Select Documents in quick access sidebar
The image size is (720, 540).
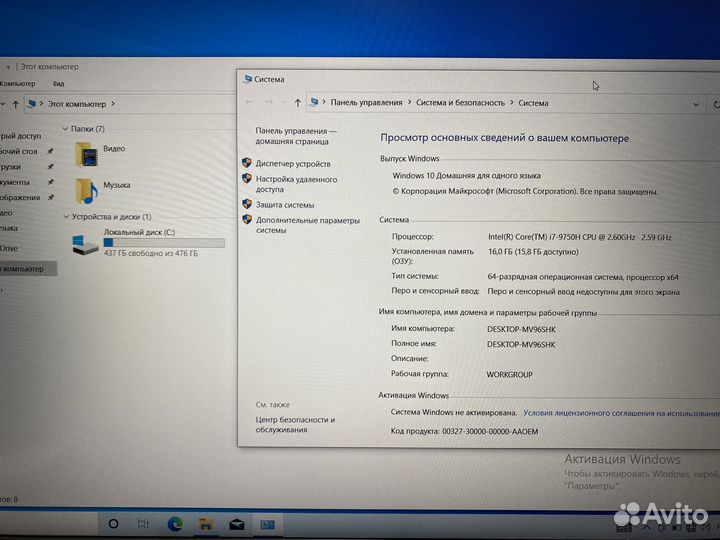(15, 182)
